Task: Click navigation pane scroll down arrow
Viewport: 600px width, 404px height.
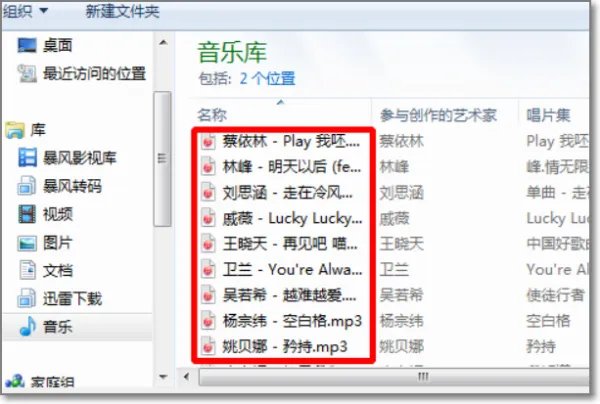Action: 163,377
